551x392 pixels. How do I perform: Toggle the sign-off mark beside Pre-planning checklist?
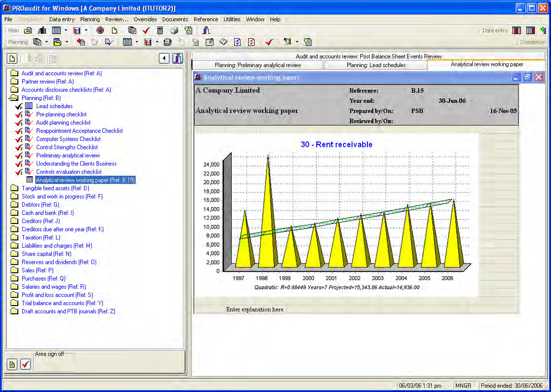coord(19,114)
